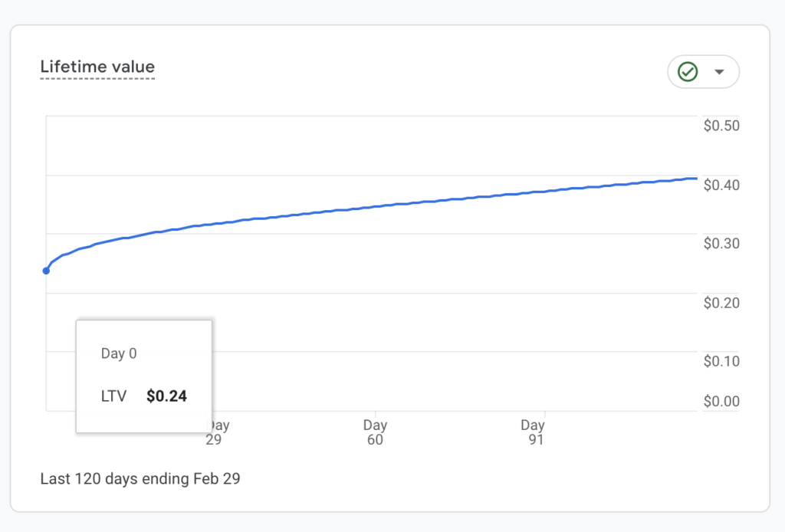Click the right end of the blue LTV line
This screenshot has width=785, height=532.
tap(695, 179)
